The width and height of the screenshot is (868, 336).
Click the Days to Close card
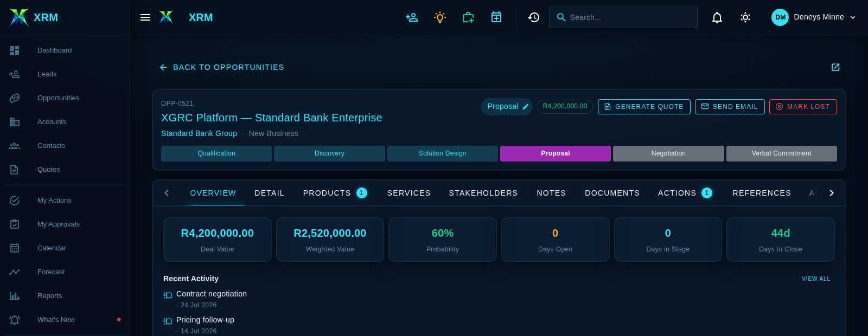tap(781, 240)
